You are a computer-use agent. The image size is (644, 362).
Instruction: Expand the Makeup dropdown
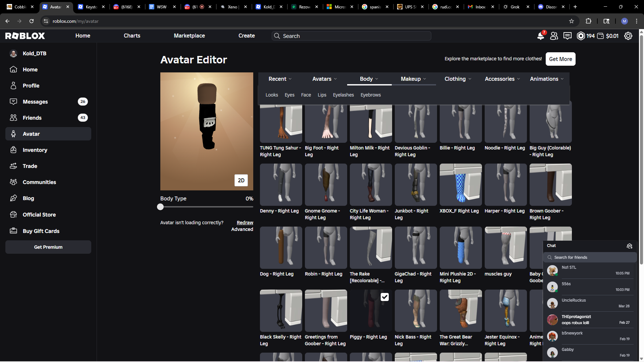(414, 79)
